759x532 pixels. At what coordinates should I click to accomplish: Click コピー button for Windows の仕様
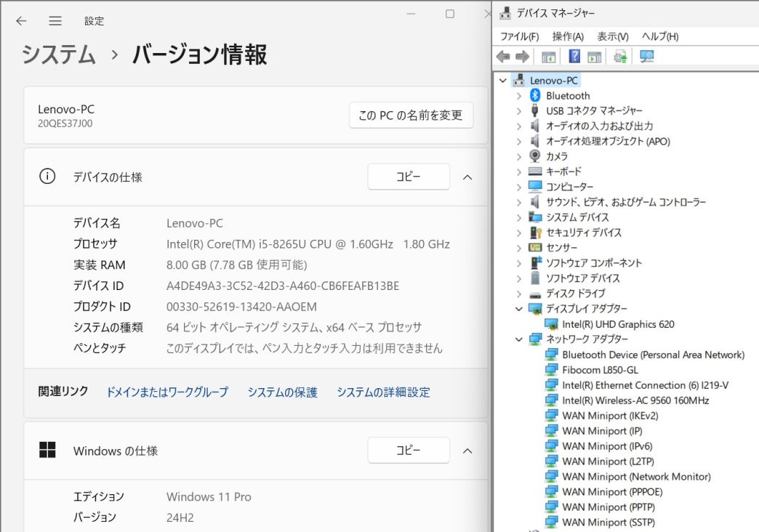[x=409, y=450]
